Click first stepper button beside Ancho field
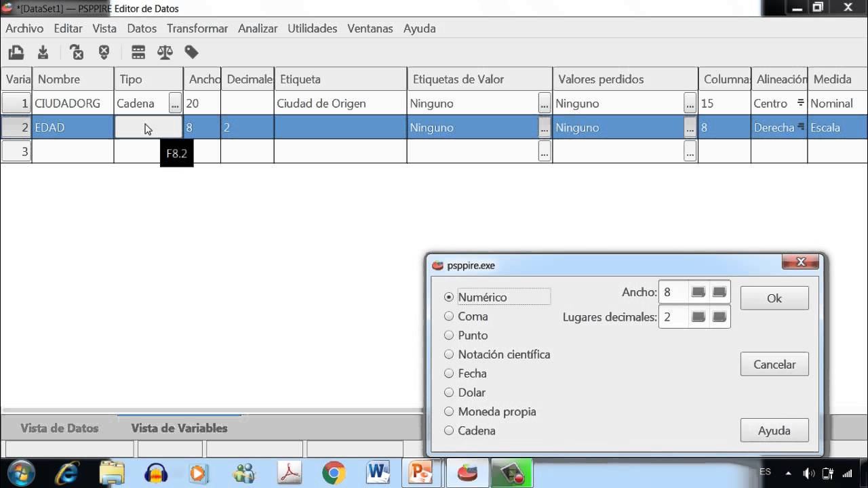Viewport: 868px width, 488px height. 698,292
